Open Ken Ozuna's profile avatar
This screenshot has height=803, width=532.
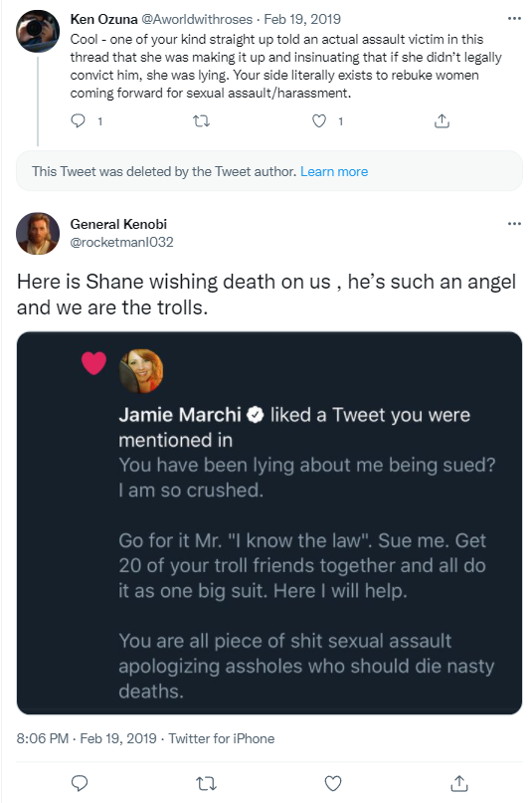coord(38,31)
